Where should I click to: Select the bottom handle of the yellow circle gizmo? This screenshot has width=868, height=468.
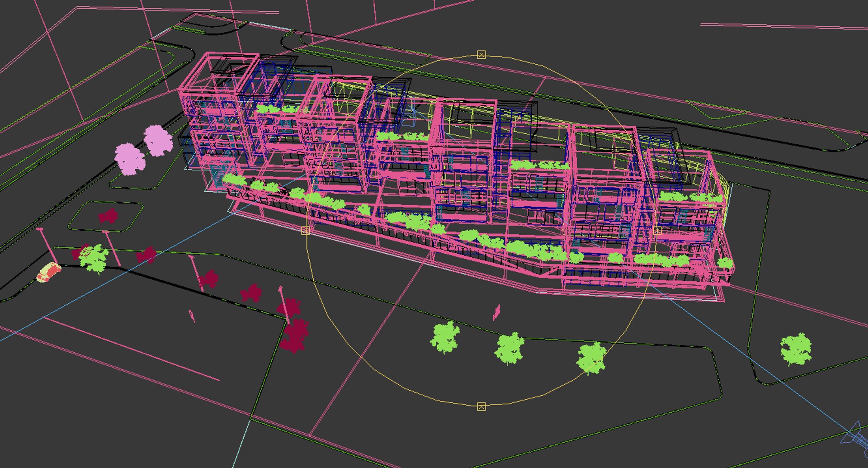point(481,406)
